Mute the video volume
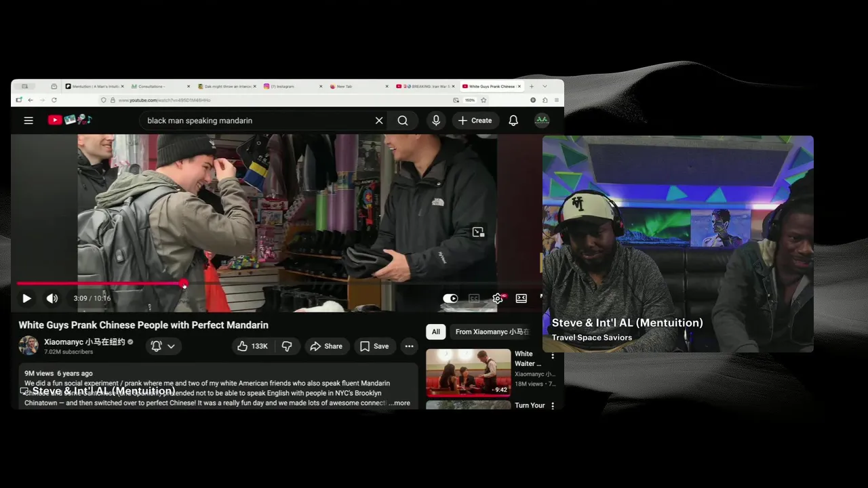The width and height of the screenshot is (868, 488). point(52,298)
